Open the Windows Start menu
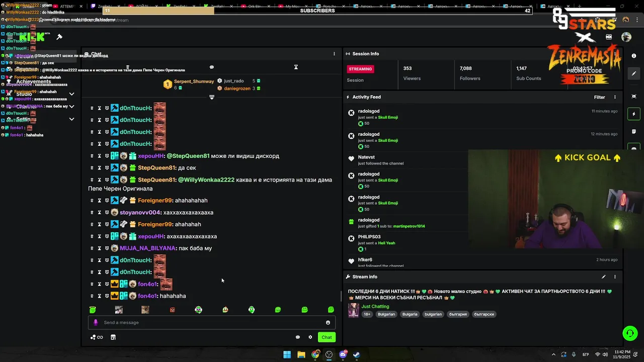 pos(287,354)
